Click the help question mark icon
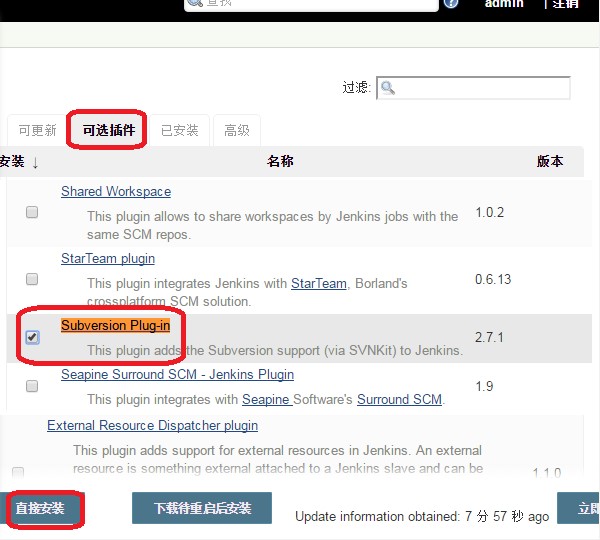Viewport: 600px width, 540px height. (451, 3)
